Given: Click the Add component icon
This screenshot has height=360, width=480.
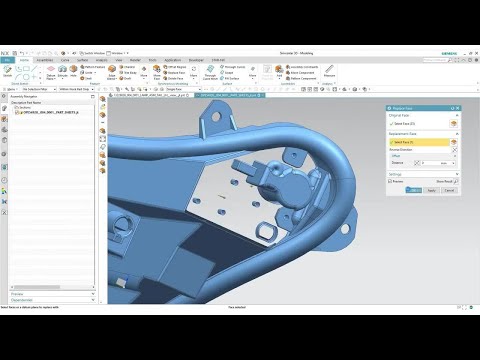Looking at the screenshot, I should pos(279,71).
